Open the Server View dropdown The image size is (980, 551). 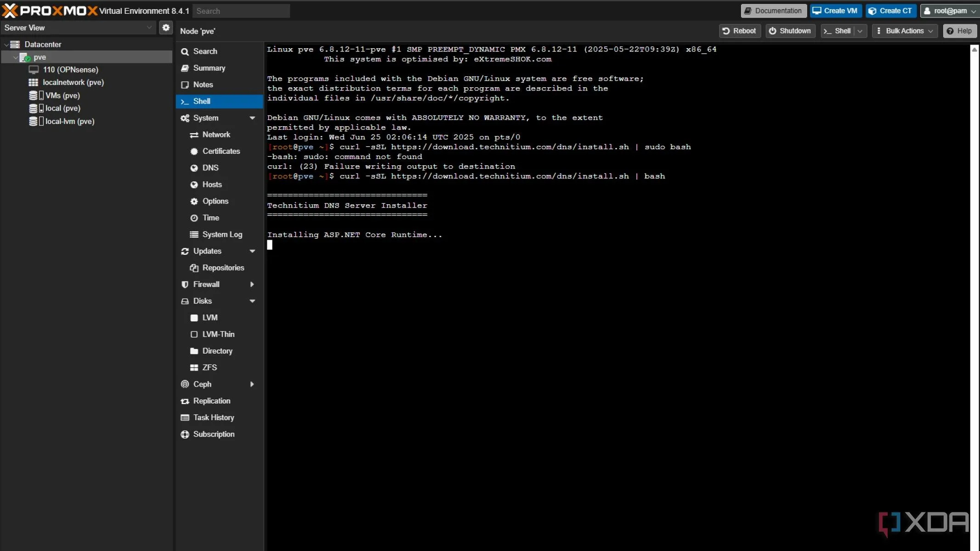78,28
